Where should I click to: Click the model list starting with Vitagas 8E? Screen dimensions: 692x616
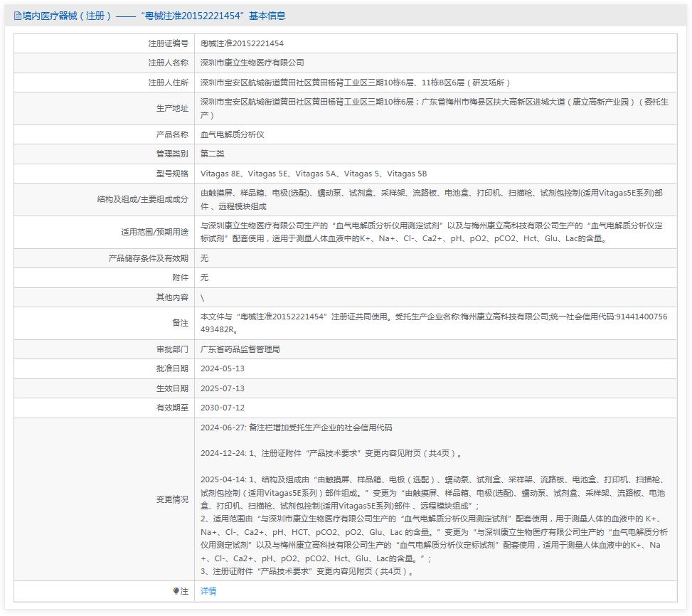pyautogui.click(x=314, y=174)
